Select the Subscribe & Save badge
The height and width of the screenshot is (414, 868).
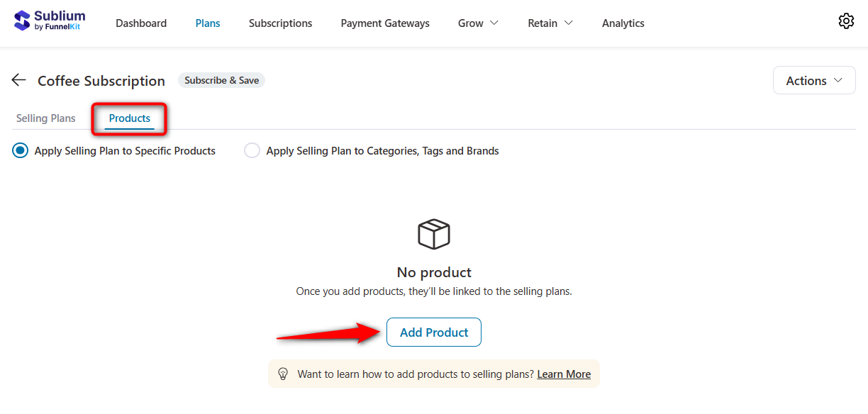(x=221, y=80)
